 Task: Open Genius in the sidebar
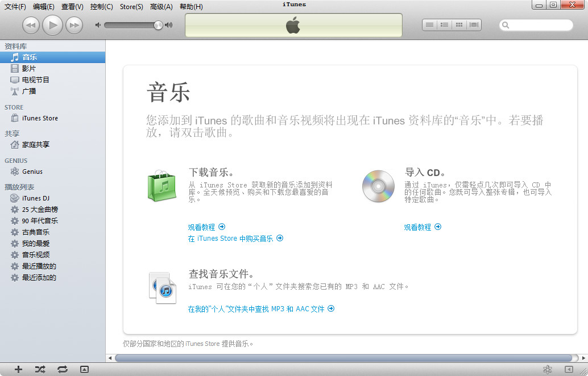pyautogui.click(x=52, y=172)
